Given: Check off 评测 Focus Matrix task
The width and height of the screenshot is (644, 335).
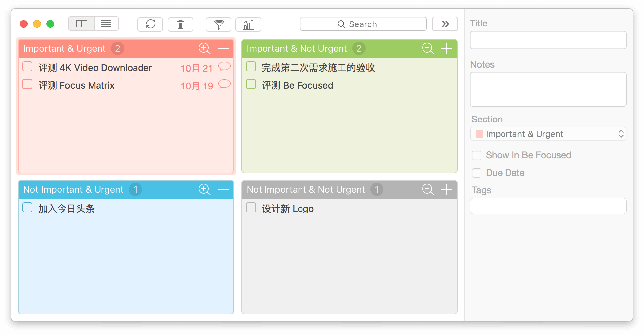Looking at the screenshot, I should tap(27, 84).
